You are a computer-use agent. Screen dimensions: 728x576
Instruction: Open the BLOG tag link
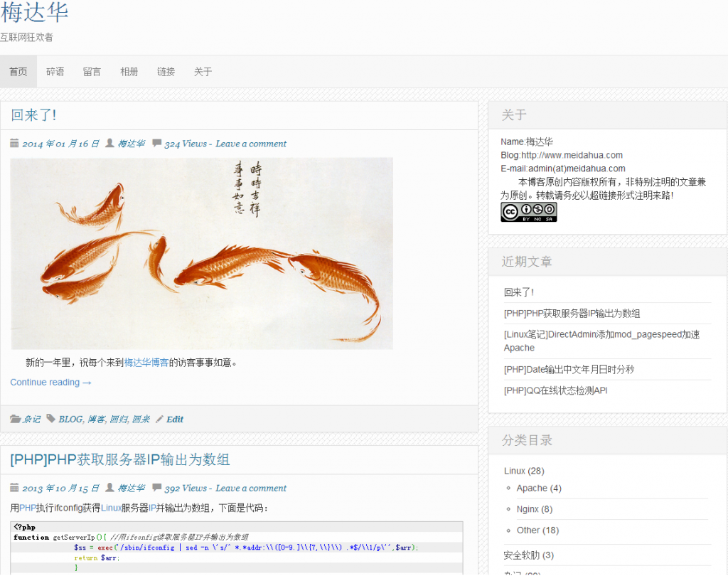[70, 419]
